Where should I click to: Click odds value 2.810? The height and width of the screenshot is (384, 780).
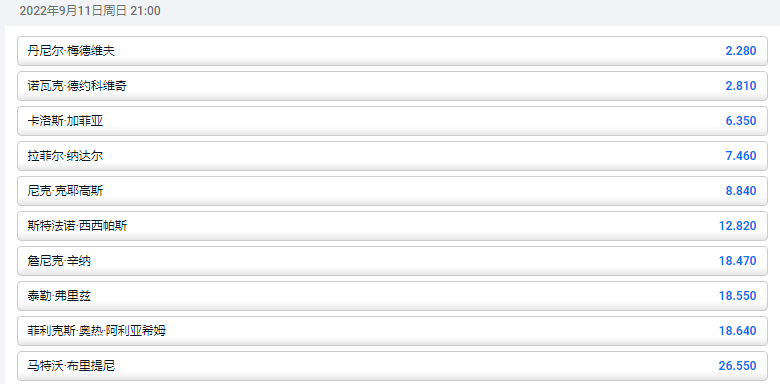(741, 86)
